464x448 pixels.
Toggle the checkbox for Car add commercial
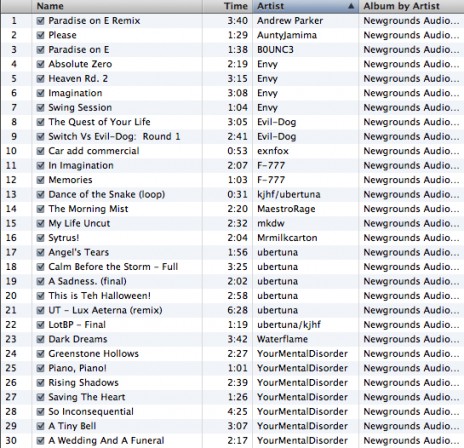click(40, 151)
